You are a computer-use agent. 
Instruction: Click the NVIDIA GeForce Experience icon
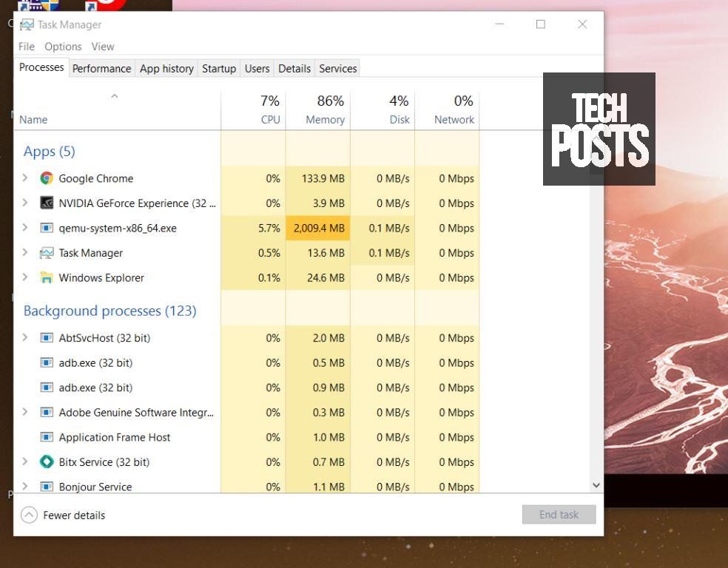coord(47,203)
